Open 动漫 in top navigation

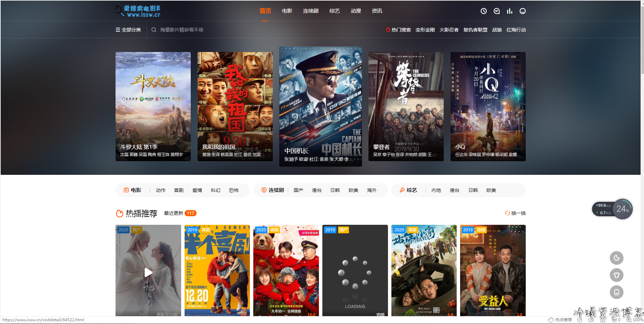(356, 11)
